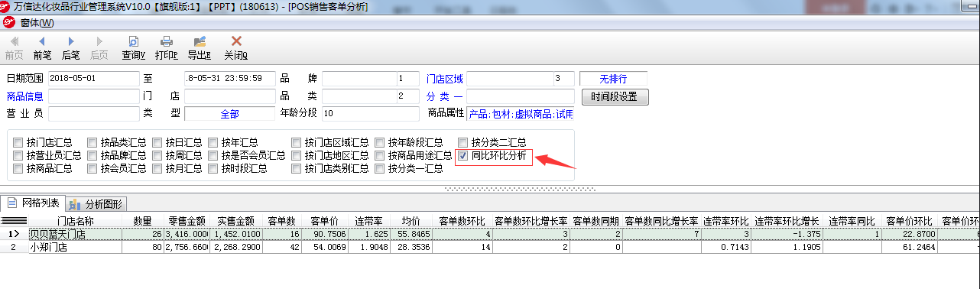The width and height of the screenshot is (980, 289).
Task: Uncheck the 同比环比分析 checkbox
Action: pos(463,155)
